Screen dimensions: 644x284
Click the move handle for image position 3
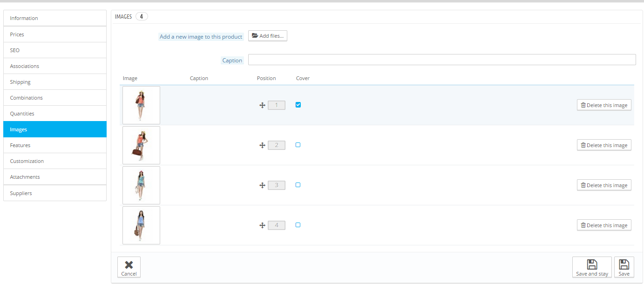click(262, 185)
